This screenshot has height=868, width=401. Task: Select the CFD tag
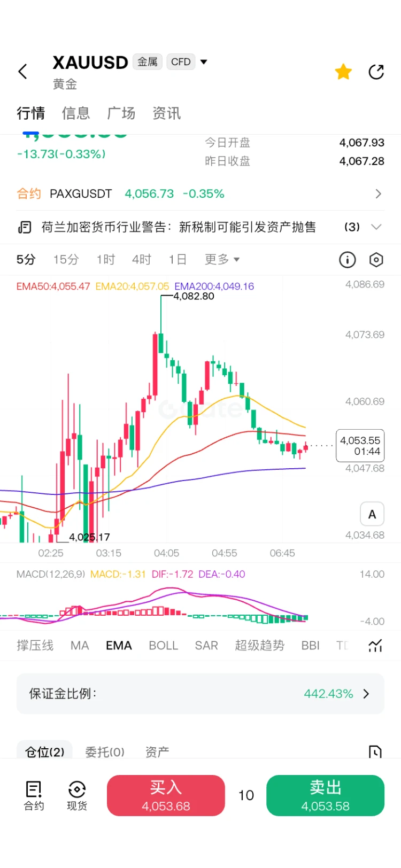[181, 62]
